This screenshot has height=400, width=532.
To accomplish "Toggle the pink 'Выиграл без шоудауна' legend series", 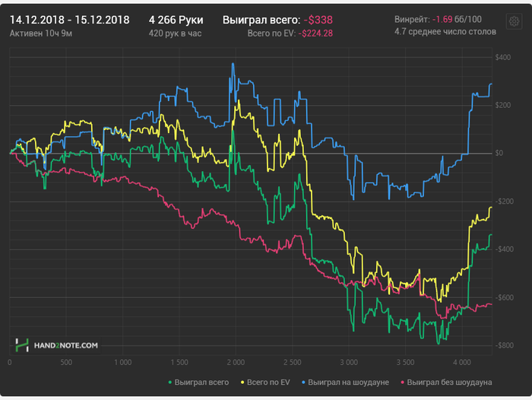I will pyautogui.click(x=446, y=383).
